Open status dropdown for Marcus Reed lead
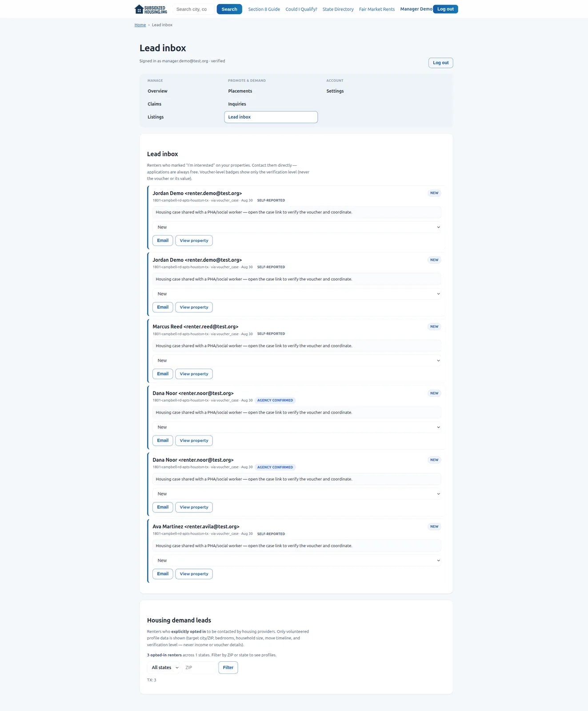Screen dimensions: 588x711 297,360
